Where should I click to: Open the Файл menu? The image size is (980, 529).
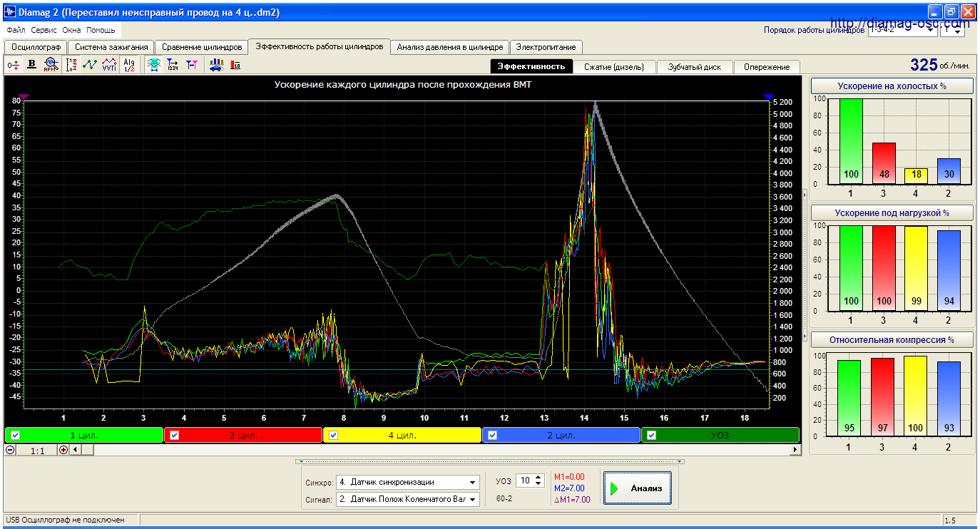pyautogui.click(x=16, y=31)
